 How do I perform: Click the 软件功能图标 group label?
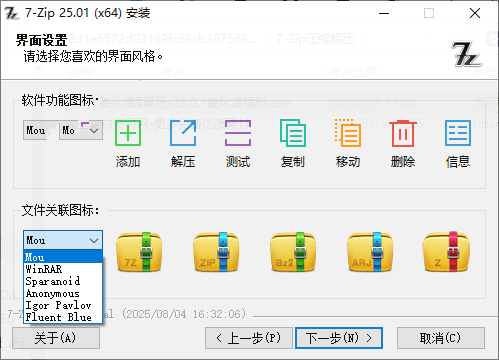click(60, 100)
